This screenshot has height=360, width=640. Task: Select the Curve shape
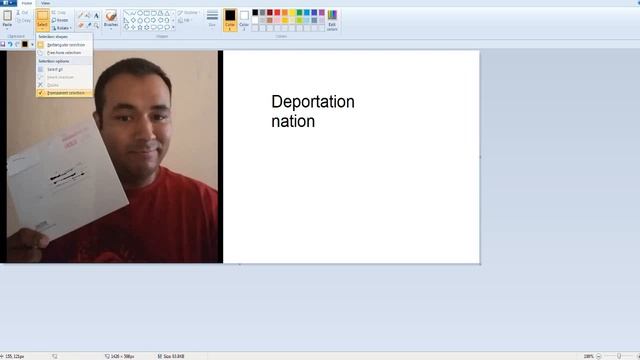[133, 13]
